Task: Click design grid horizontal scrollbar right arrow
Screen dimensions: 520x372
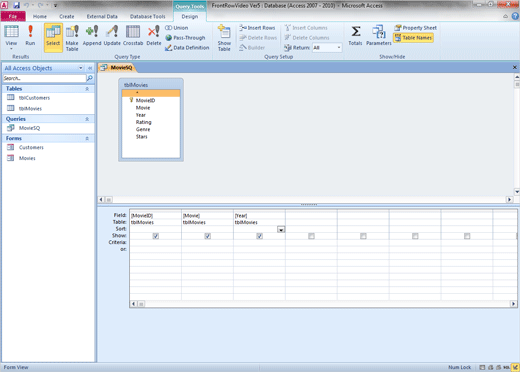Action: click(x=513, y=304)
